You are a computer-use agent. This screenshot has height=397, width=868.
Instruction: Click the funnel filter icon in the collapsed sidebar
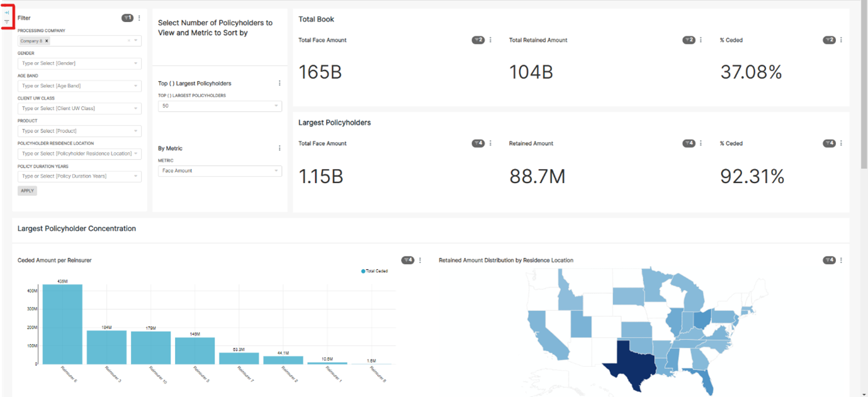[6, 22]
